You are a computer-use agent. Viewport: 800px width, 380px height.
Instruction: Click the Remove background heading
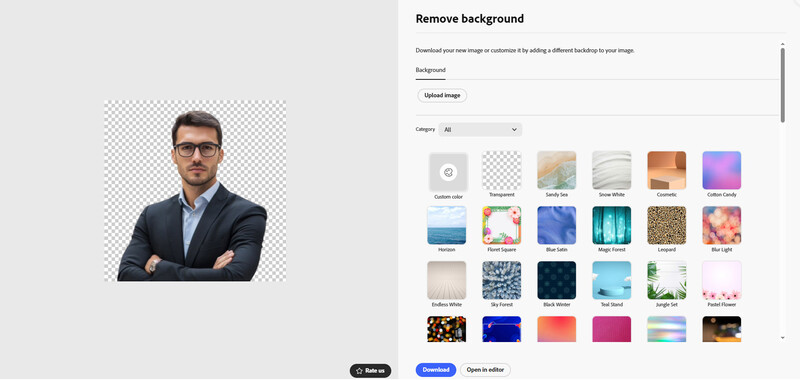coord(469,19)
